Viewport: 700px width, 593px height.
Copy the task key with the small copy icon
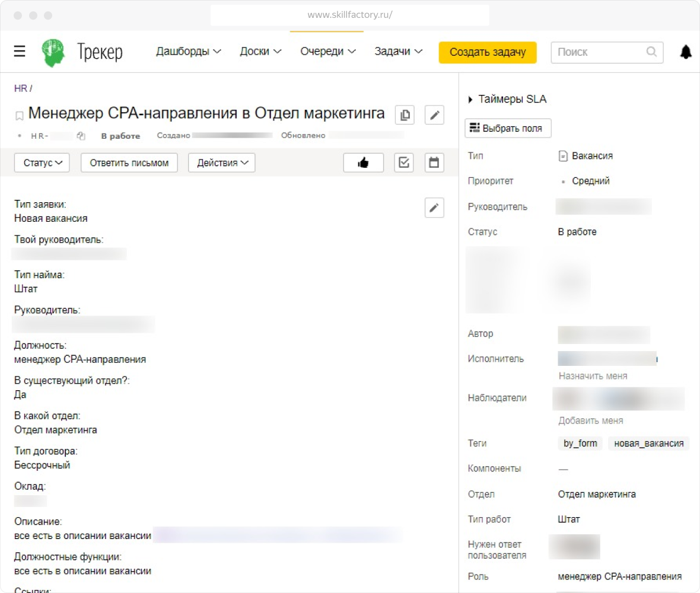[80, 135]
